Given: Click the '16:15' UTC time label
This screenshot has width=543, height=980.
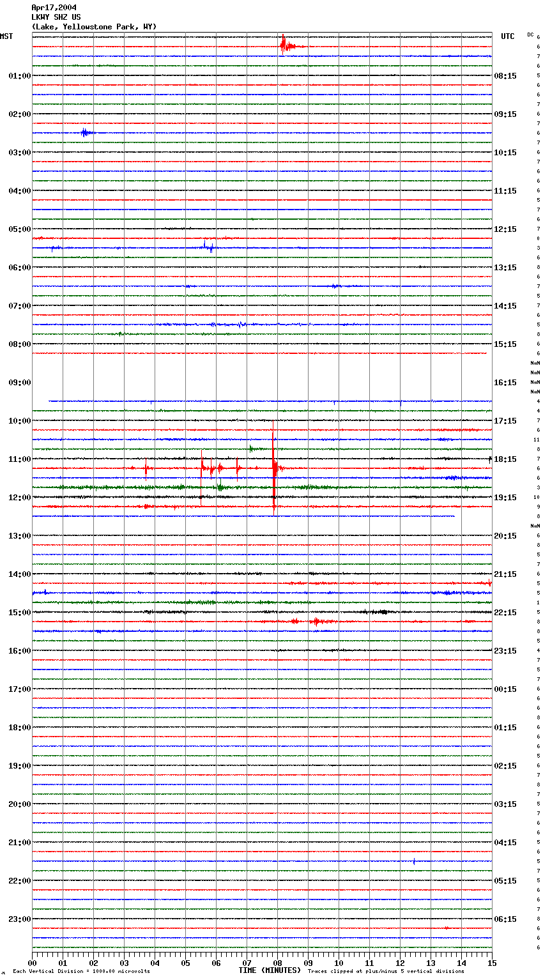Looking at the screenshot, I should (505, 383).
